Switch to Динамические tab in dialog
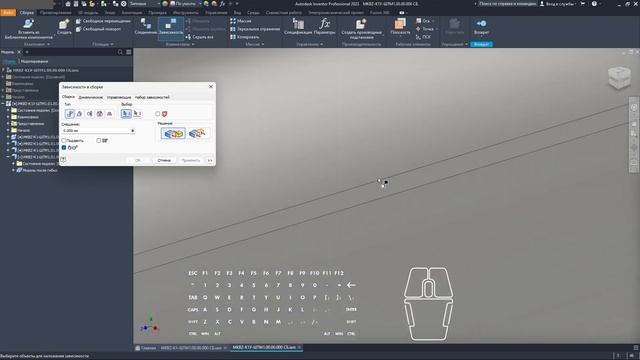This screenshot has height=360, width=640. pyautogui.click(x=90, y=98)
